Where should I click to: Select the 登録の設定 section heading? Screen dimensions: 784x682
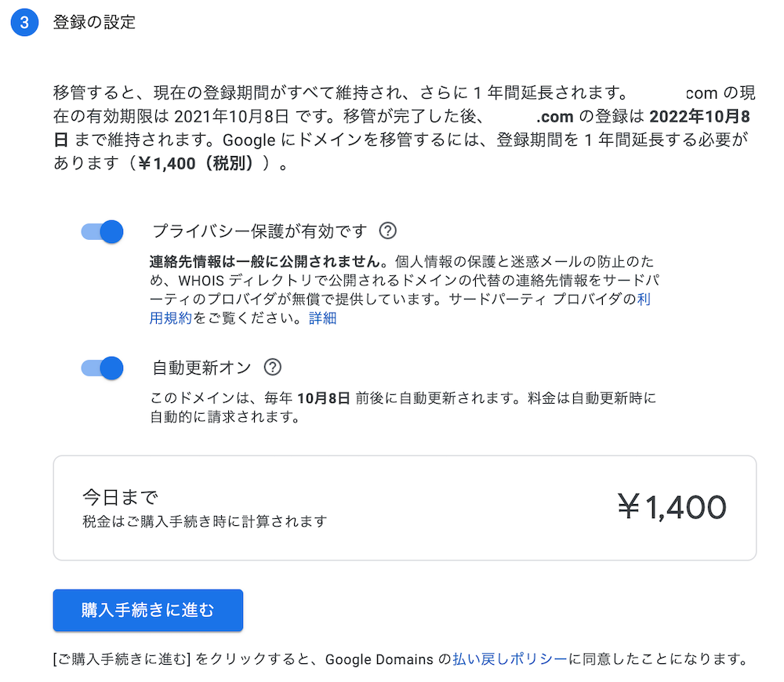[95, 23]
